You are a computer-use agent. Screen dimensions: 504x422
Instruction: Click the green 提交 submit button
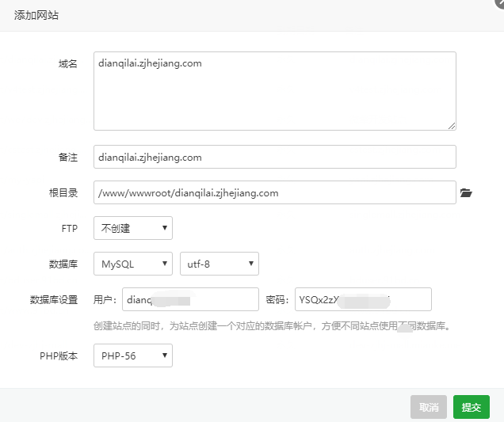[x=472, y=407]
